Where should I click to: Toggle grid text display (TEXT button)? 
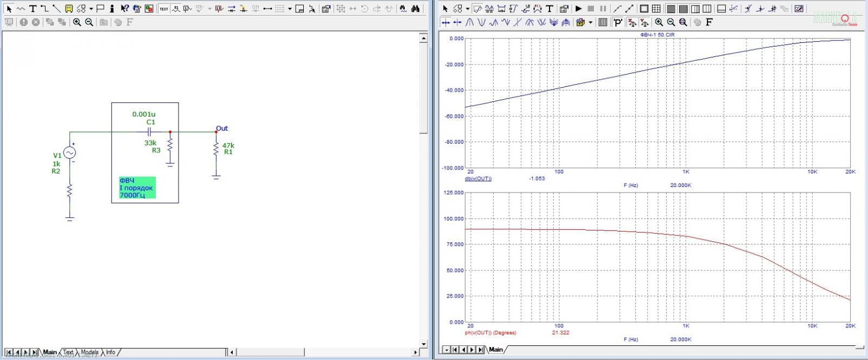coord(164,9)
